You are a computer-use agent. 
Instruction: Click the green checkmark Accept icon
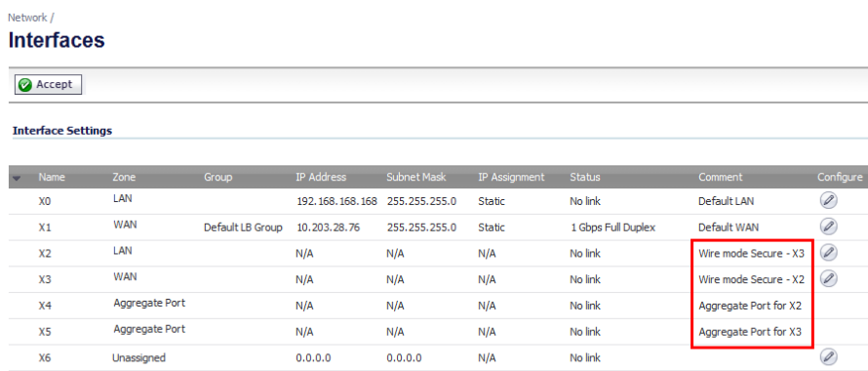[25, 85]
